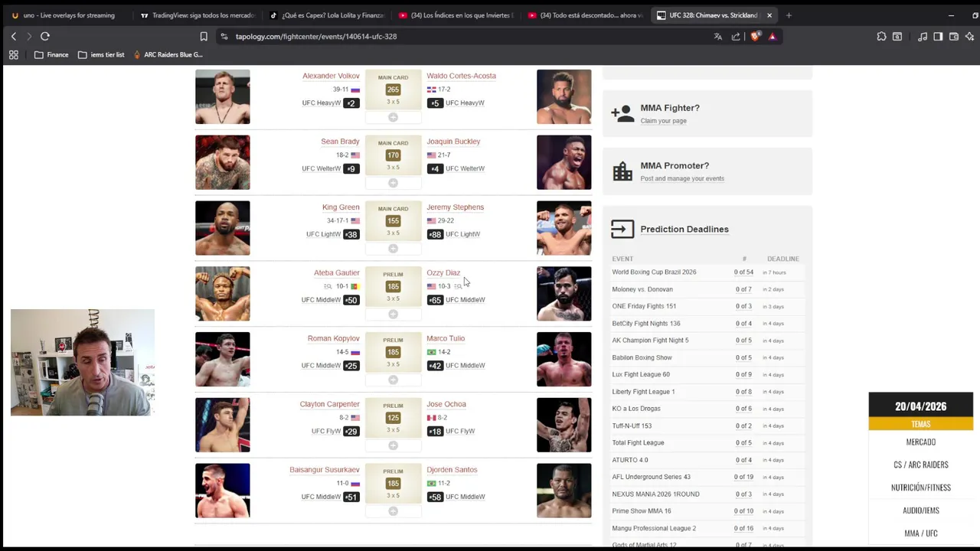The image size is (980, 551).
Task: Open a new browser tab with plus
Action: 789,15
